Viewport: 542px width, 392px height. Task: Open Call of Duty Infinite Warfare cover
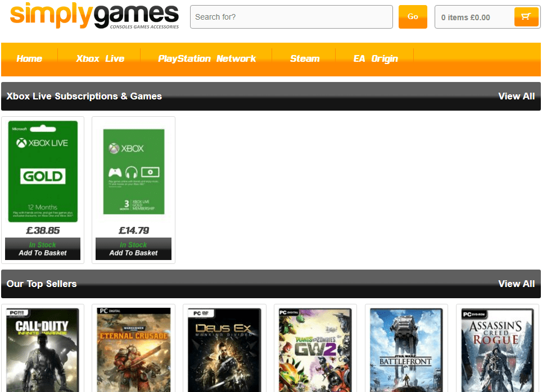coord(43,350)
